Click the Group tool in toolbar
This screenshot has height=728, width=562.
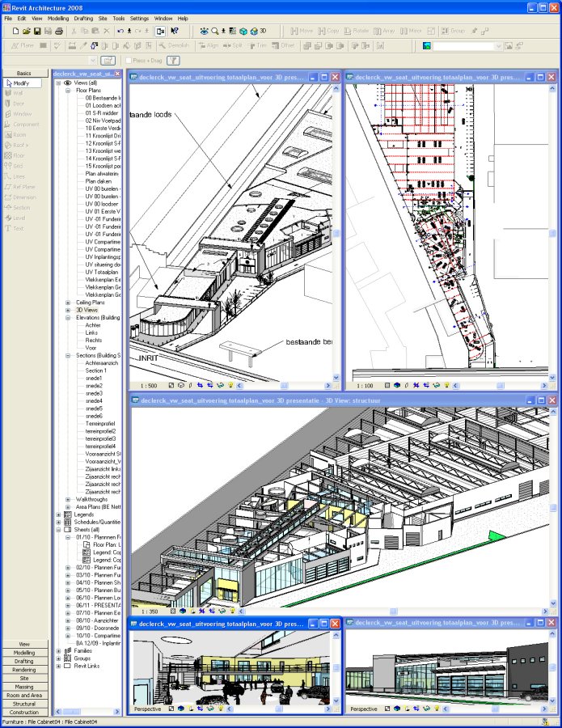coord(453,31)
